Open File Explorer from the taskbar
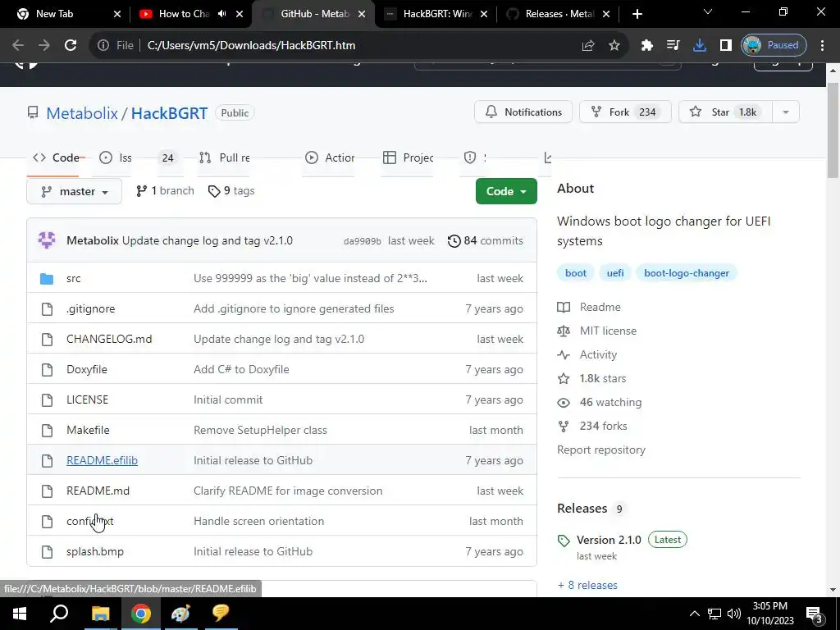The width and height of the screenshot is (840, 630). (x=100, y=614)
